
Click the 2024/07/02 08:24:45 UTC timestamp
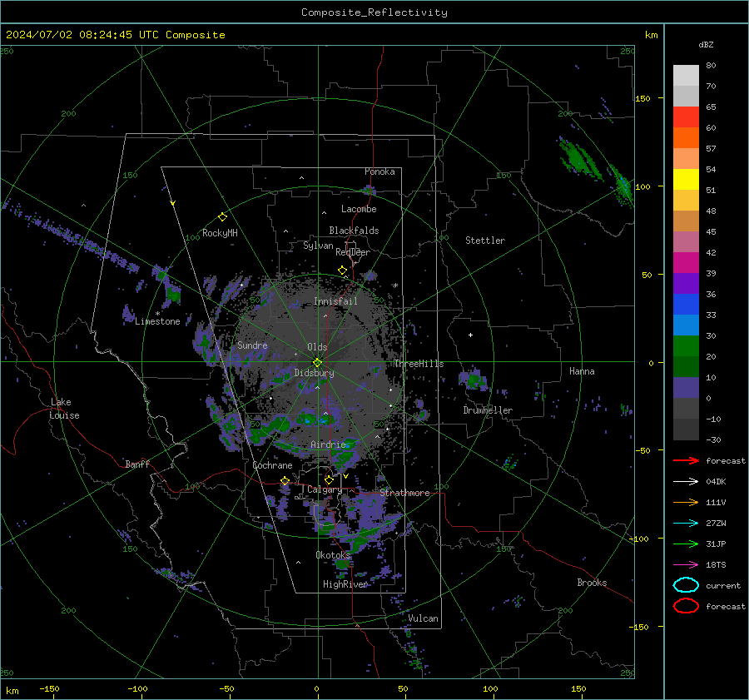click(x=116, y=35)
